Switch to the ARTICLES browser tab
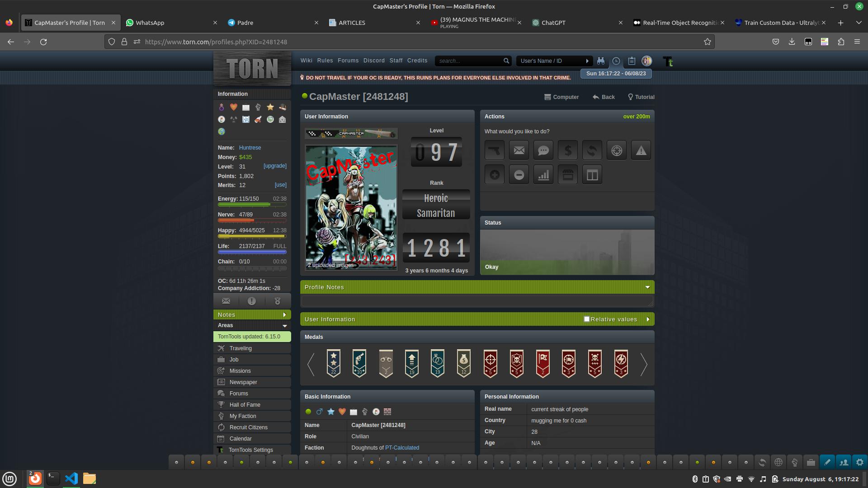This screenshot has height=488, width=868. (374, 23)
